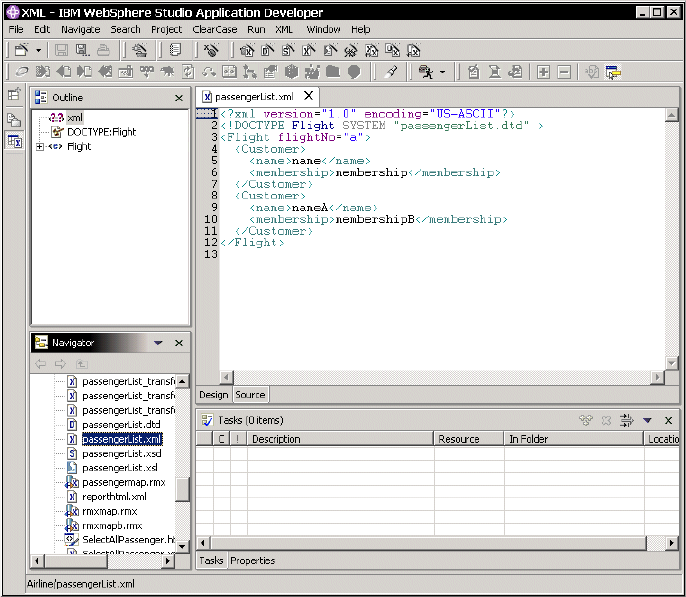Open the ClearCase menu
Screen dimensions: 686x597
pyautogui.click(x=214, y=30)
